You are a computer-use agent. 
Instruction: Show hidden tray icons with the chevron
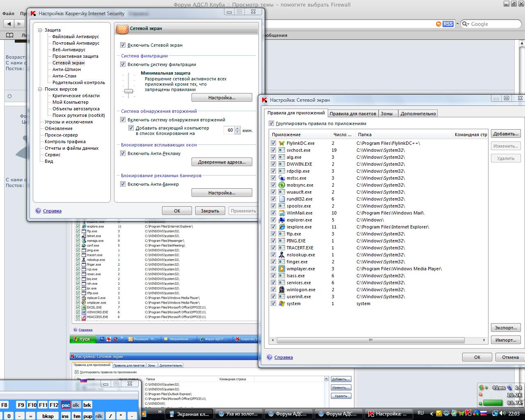pyautogui.click(x=432, y=413)
